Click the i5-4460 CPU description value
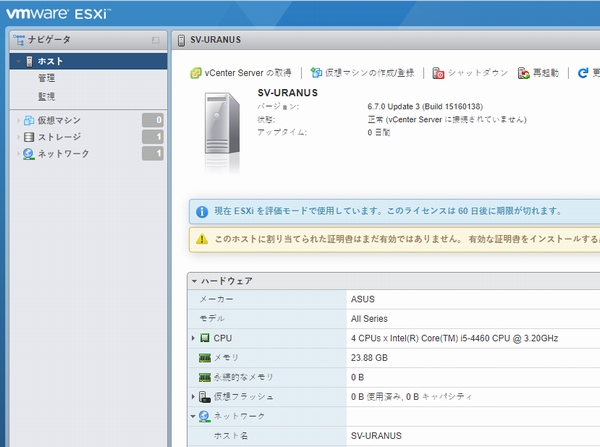 pos(454,338)
